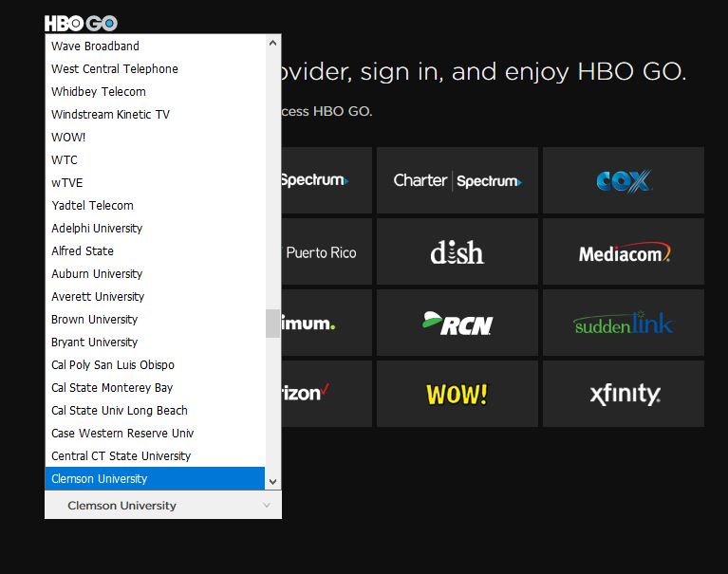Open the Clemson University provider combo box
The image size is (728, 574).
click(x=163, y=506)
